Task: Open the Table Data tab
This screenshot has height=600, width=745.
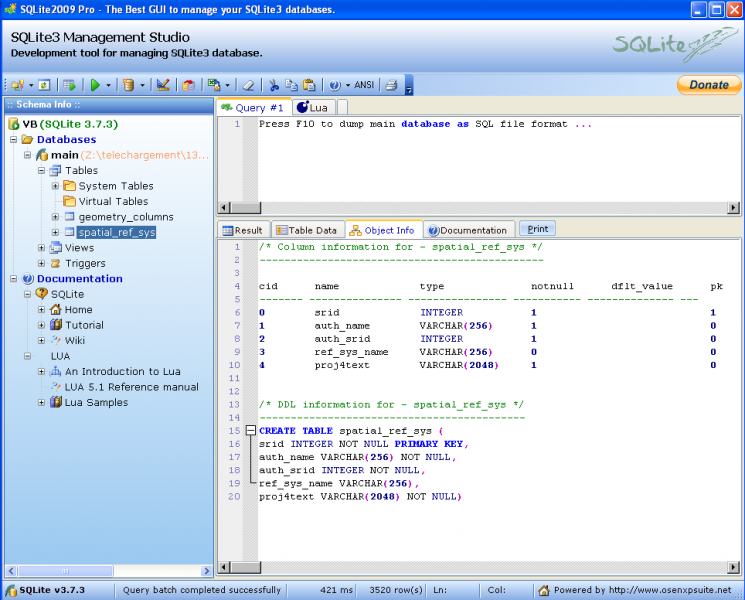Action: point(307,230)
